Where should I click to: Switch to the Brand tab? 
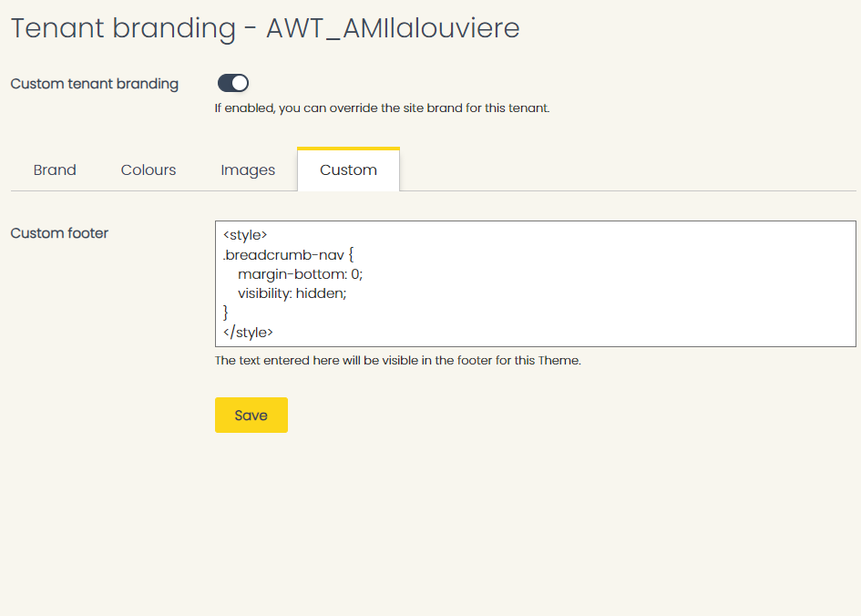pyautogui.click(x=55, y=170)
